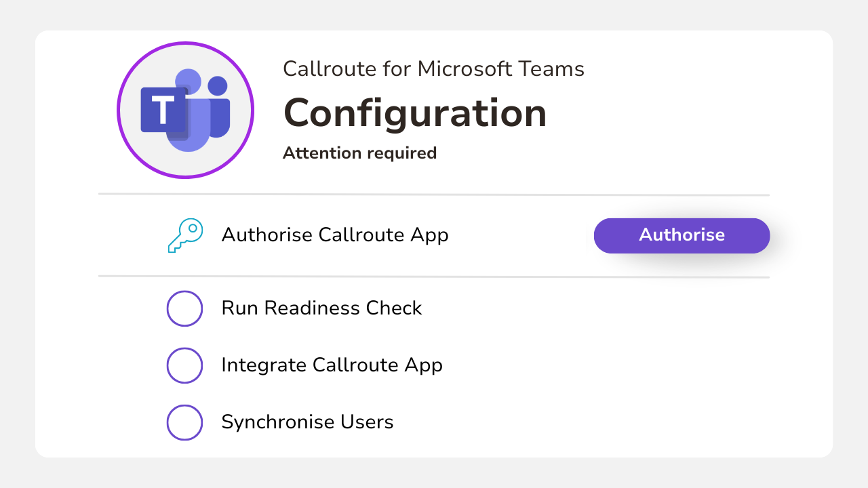Click the teal key icon
Image resolution: width=868 pixels, height=488 pixels.
[x=184, y=235]
